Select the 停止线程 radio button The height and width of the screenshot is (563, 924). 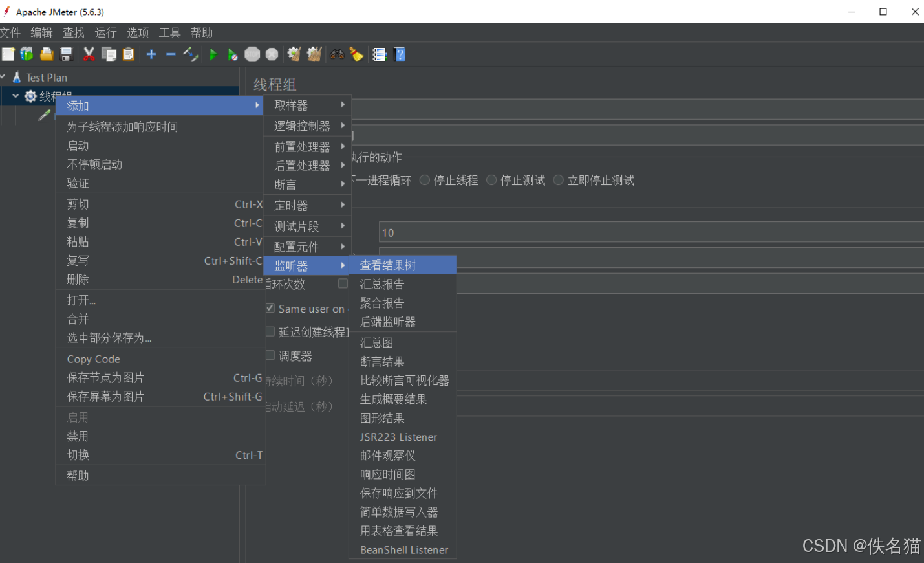coord(425,180)
